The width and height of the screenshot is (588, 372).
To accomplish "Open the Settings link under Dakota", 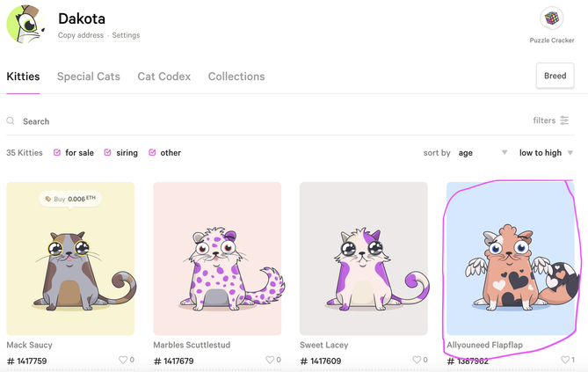I will 126,36.
